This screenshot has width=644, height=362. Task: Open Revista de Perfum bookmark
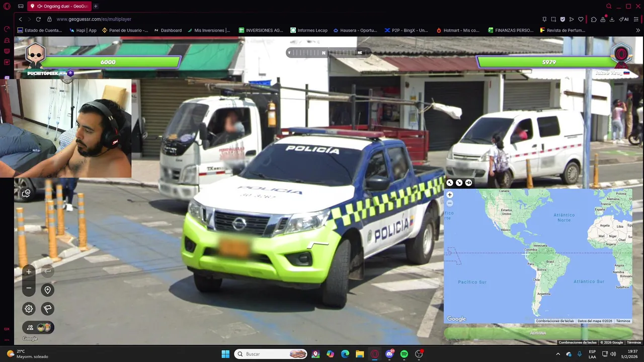coord(562,30)
